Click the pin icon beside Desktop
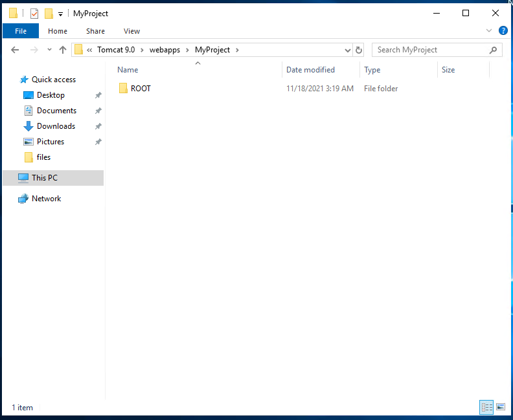 [x=98, y=95]
